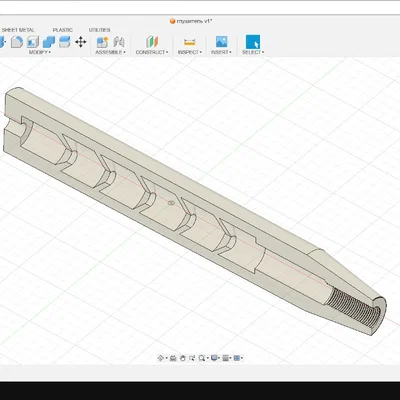Switch to the PLASTIC tab
Screen dimensions: 400x400
pos(63,30)
